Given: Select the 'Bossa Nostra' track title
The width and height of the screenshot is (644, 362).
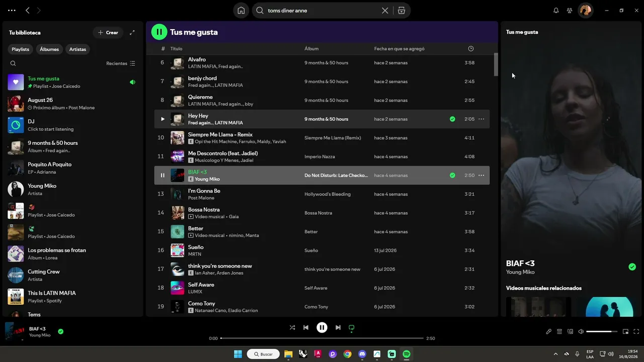Looking at the screenshot, I should (x=204, y=210).
